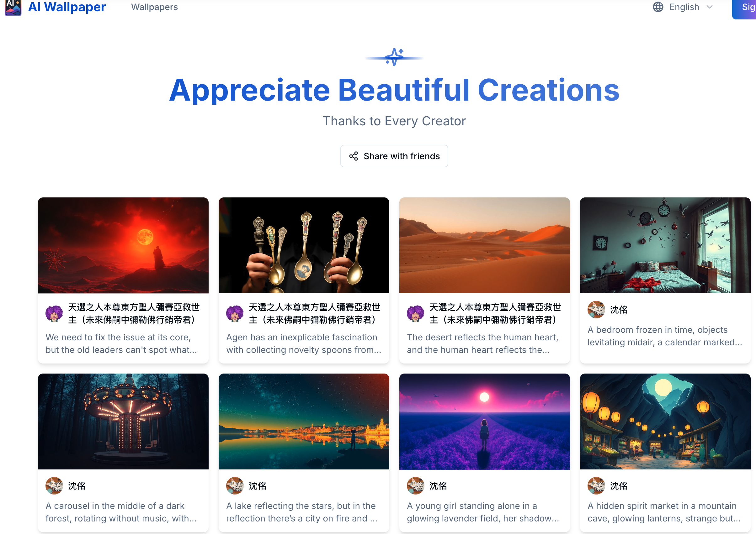This screenshot has width=756, height=534.
Task: Open the red moon landscape wallpaper thumbnail
Action: [x=123, y=245]
